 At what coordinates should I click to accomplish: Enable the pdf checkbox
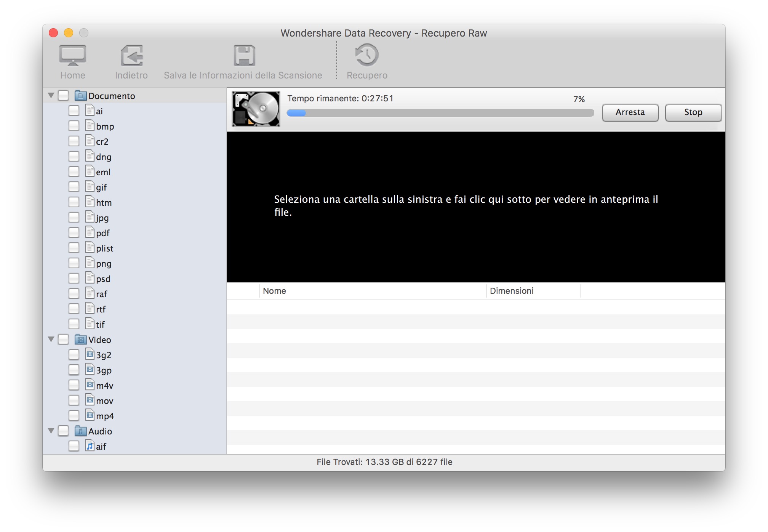click(x=74, y=233)
